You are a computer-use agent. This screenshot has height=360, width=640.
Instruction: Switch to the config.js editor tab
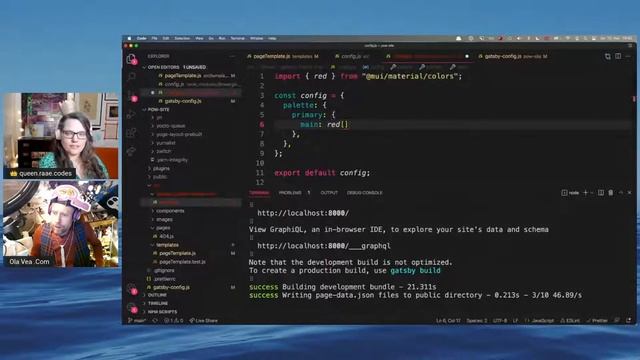(x=352, y=56)
